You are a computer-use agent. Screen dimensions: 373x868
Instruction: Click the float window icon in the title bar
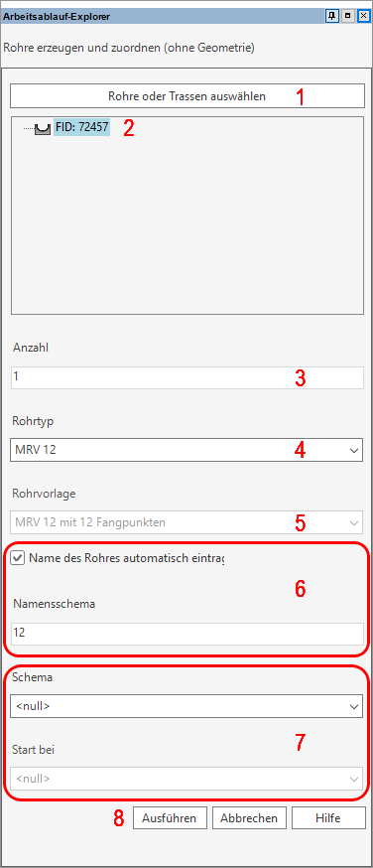click(347, 16)
